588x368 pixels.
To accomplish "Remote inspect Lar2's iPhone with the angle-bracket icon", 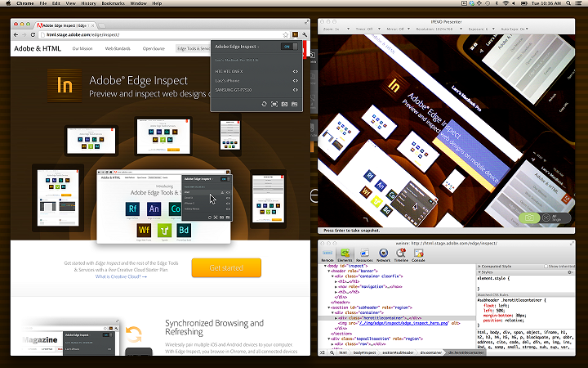I will pos(295,81).
